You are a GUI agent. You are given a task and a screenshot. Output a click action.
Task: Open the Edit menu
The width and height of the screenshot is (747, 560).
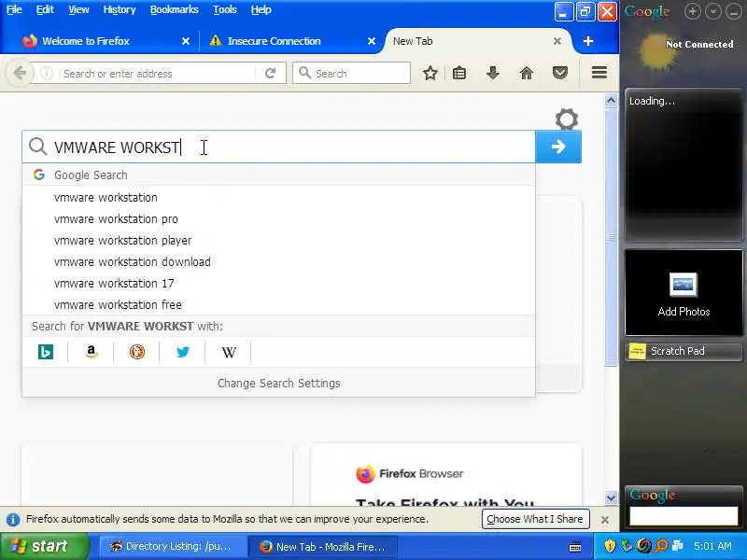[x=45, y=9]
